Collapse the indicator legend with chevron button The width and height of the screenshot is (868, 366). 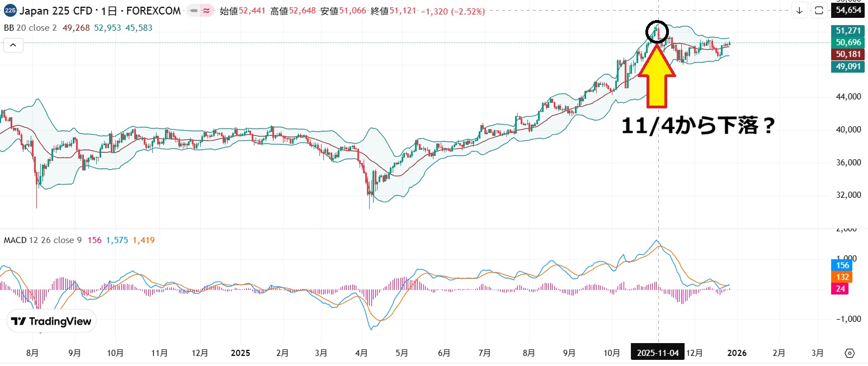pos(13,46)
